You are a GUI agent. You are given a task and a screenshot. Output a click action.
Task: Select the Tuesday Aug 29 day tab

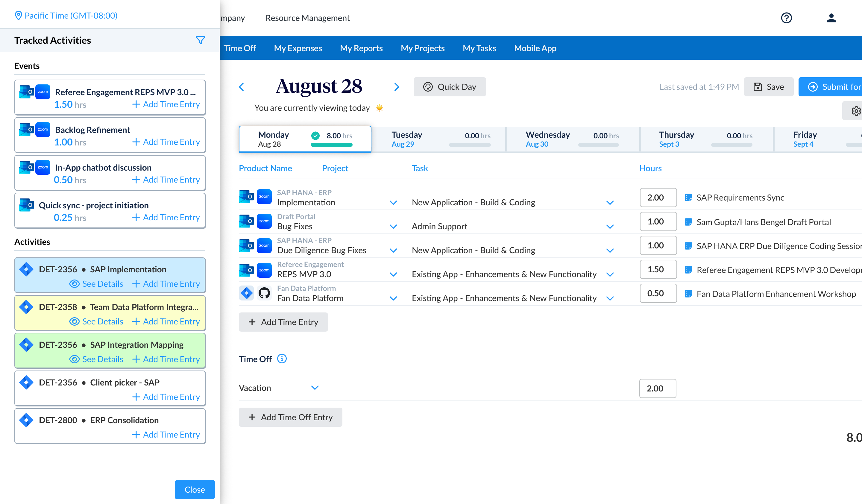(x=438, y=139)
